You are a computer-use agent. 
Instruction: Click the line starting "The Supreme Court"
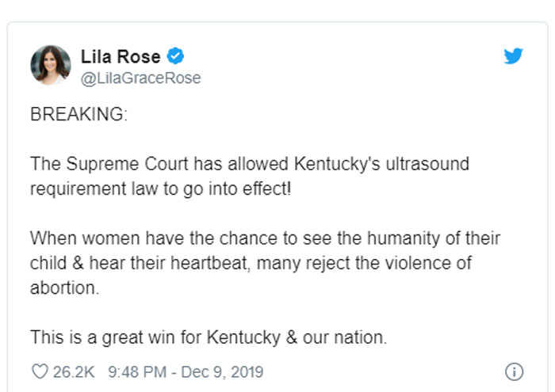(250, 165)
